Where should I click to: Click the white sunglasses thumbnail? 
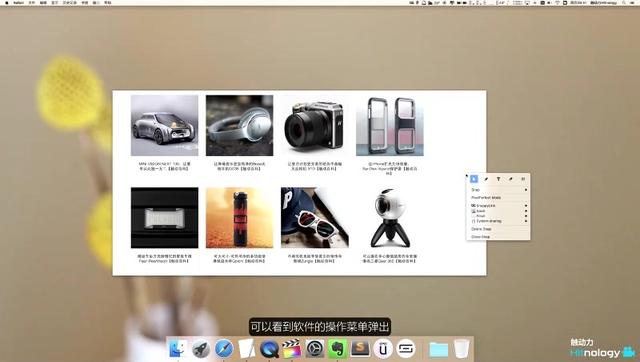coord(315,218)
